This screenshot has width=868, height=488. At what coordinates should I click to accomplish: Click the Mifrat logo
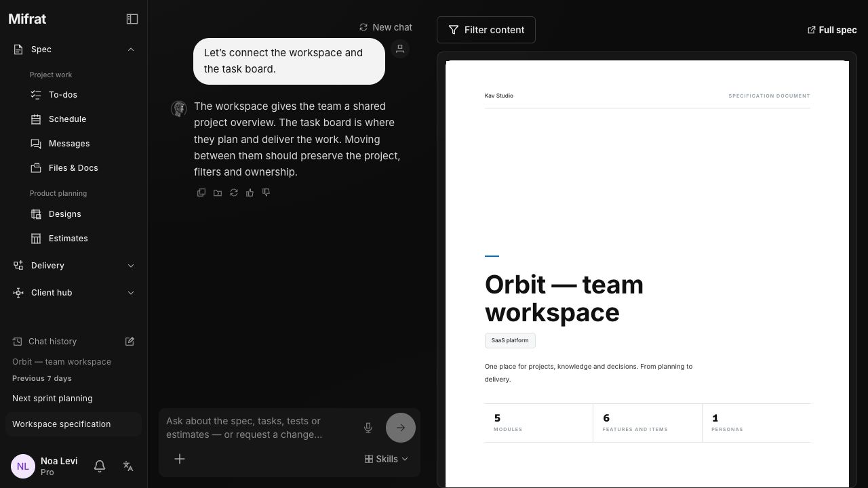(x=27, y=19)
